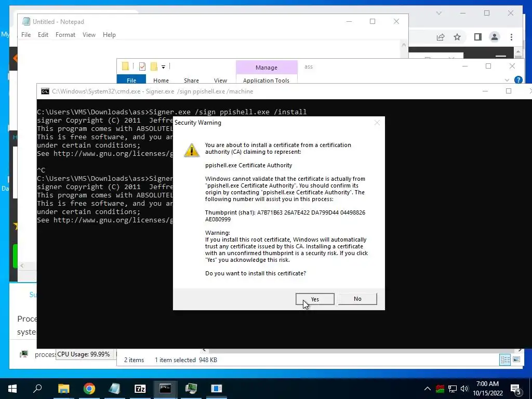The height and width of the screenshot is (399, 532).
Task: Switch to View tab in Explorer ribbon
Action: [220, 81]
